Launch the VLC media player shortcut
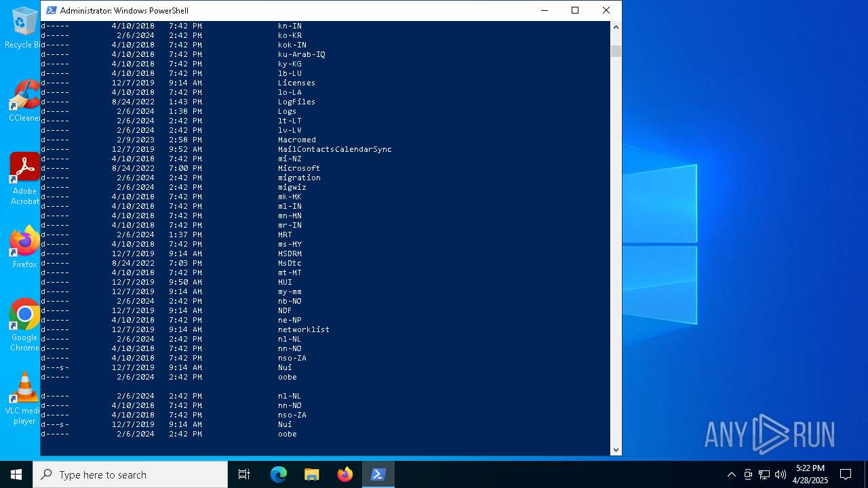 24,399
